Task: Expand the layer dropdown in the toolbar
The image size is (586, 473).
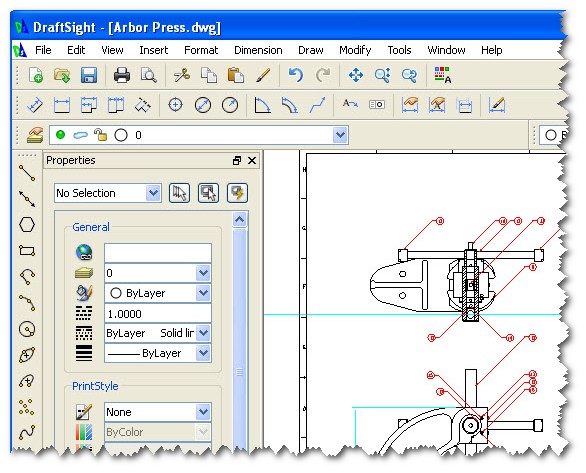Action: [x=340, y=135]
